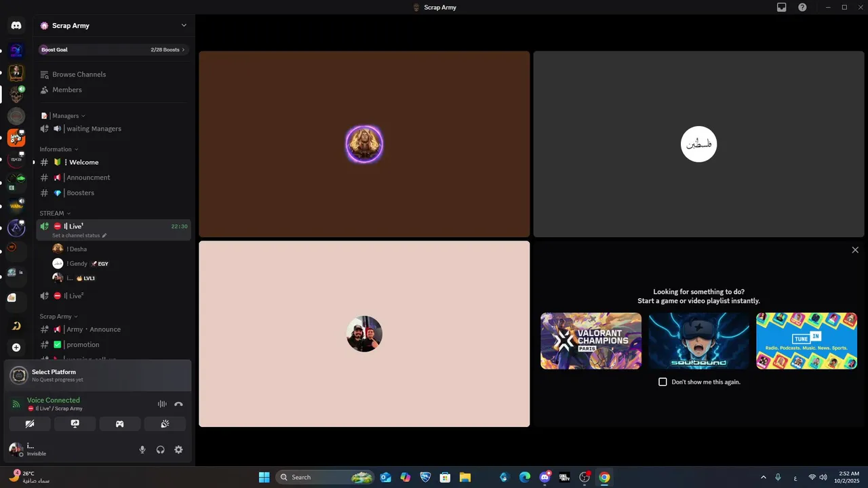Show hidden system tray icons

[x=763, y=477]
